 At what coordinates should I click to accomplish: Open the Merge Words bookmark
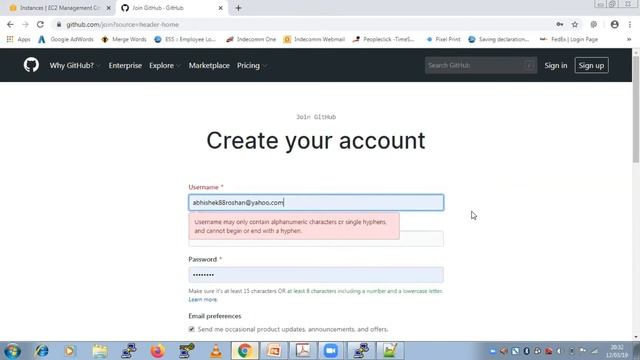pyautogui.click(x=124, y=39)
